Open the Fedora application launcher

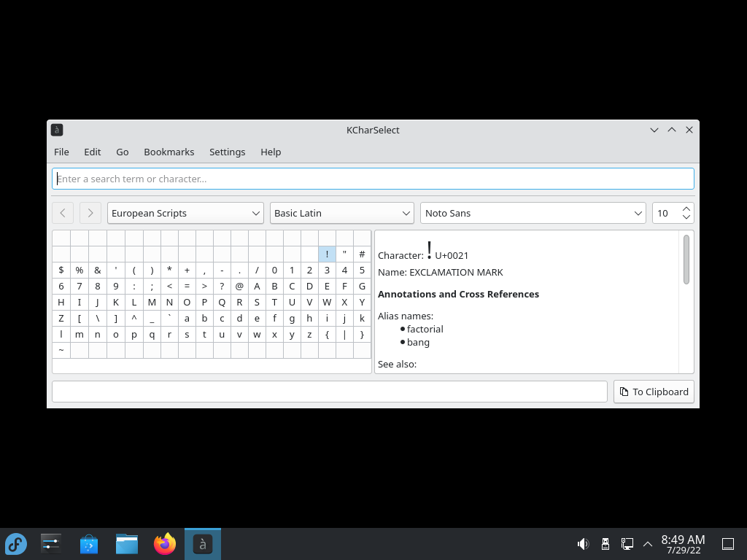pyautogui.click(x=16, y=544)
